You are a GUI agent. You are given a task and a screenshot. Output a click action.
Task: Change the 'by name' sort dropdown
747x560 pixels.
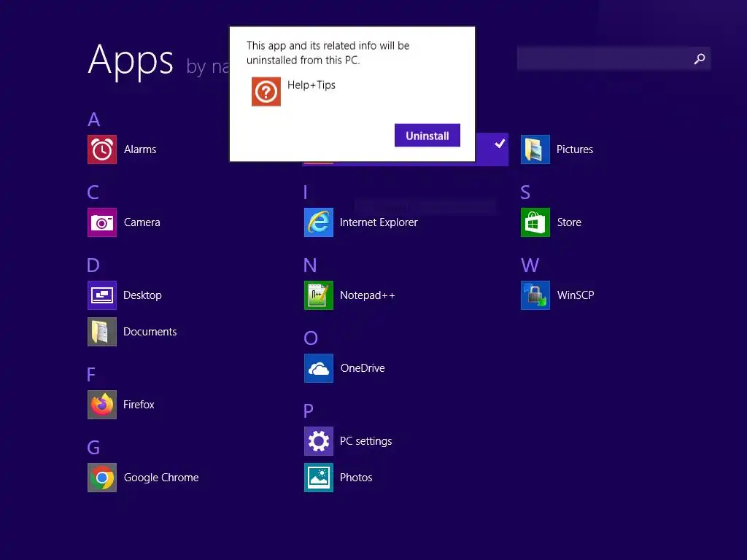(x=208, y=66)
